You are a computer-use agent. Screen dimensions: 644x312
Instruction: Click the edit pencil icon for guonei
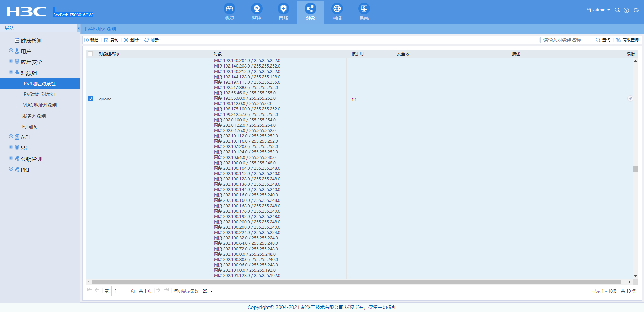[x=630, y=99]
